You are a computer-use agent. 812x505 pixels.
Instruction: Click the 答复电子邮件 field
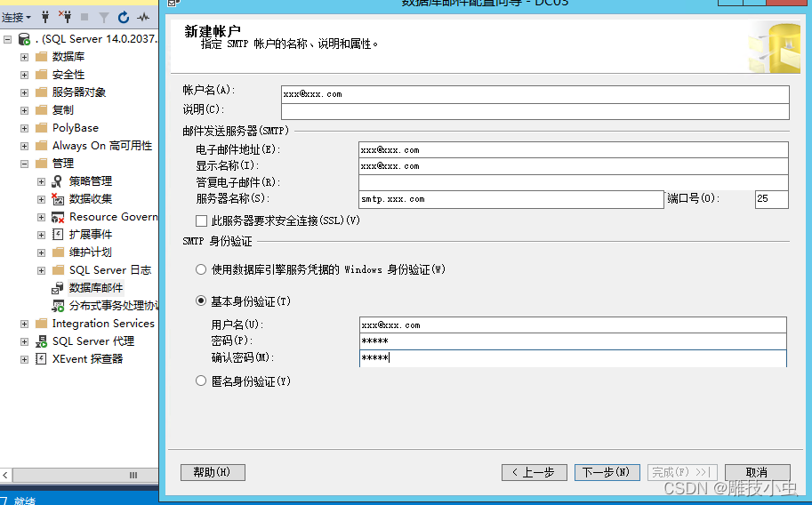(x=574, y=182)
